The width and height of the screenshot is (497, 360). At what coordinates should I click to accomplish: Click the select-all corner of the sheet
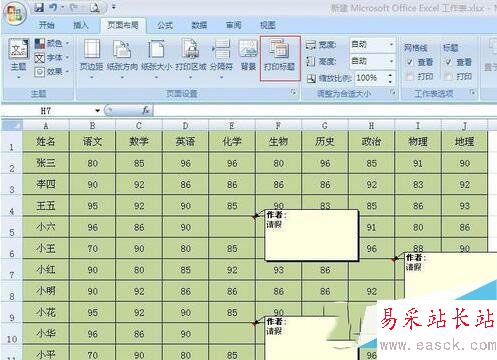tap(12, 125)
